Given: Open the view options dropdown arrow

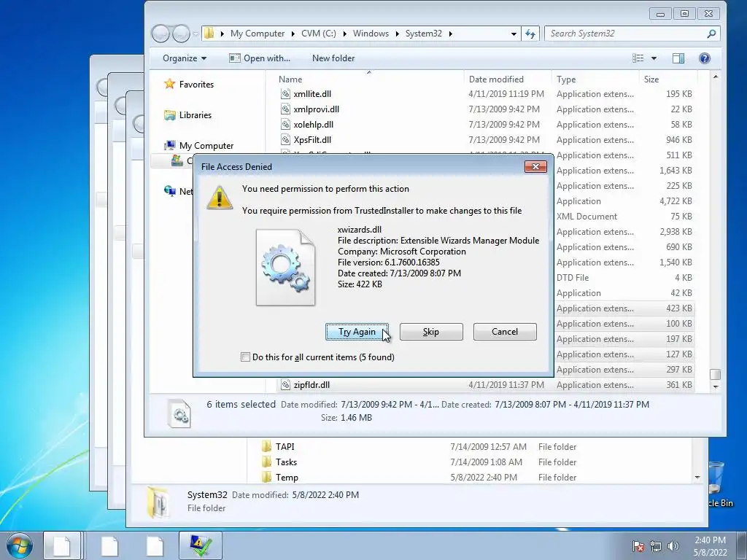Looking at the screenshot, I should click(654, 58).
